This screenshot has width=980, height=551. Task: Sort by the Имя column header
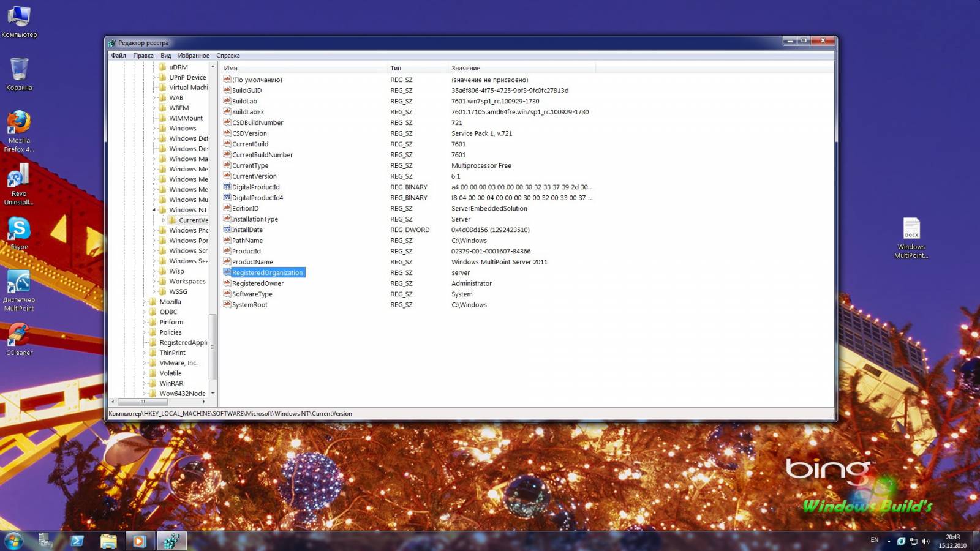(x=304, y=68)
